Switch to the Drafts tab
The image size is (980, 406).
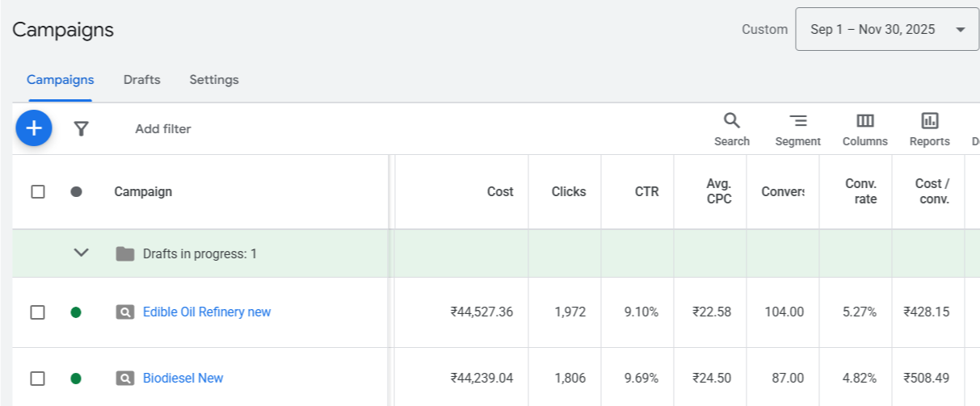point(141,80)
